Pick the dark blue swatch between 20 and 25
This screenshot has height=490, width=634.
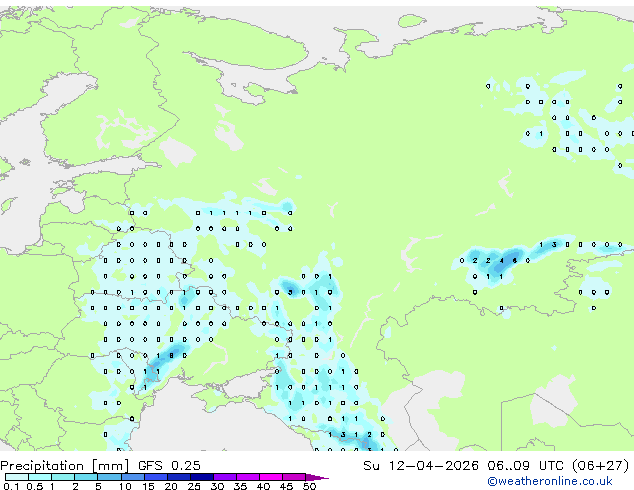click(x=179, y=477)
